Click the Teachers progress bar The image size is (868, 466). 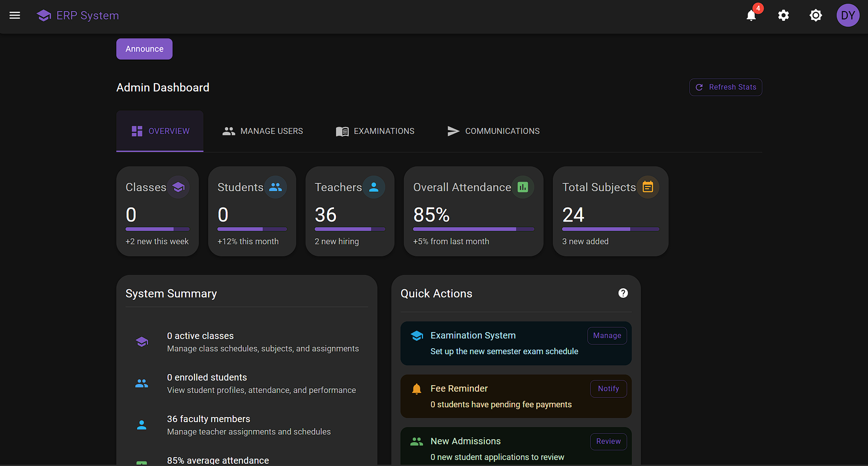click(350, 229)
